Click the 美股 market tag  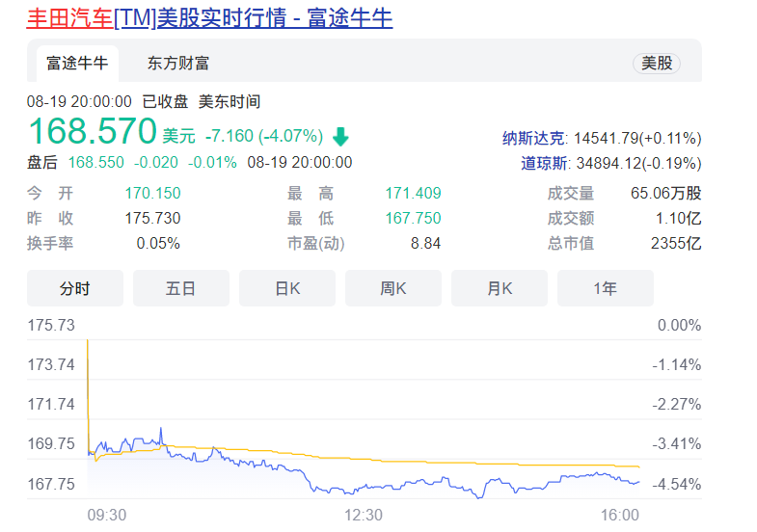[657, 64]
